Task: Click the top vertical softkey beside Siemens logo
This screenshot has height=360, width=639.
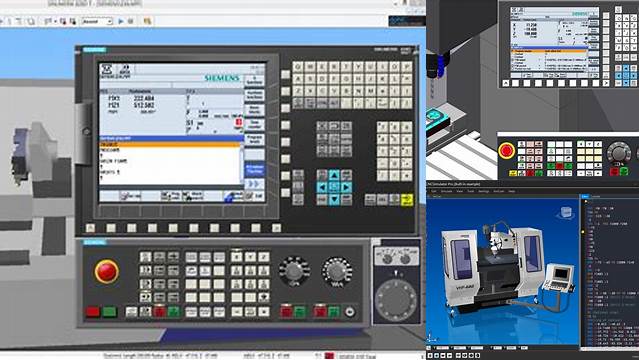Action: 254,80
